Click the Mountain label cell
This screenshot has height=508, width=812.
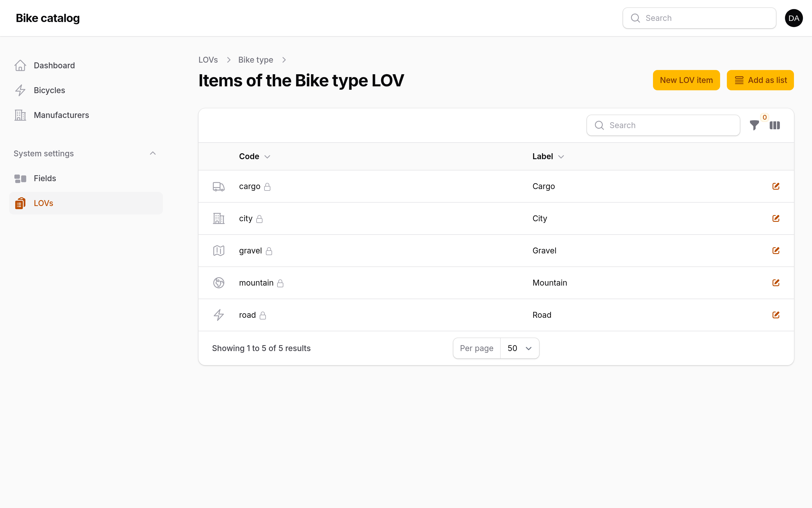[550, 283]
